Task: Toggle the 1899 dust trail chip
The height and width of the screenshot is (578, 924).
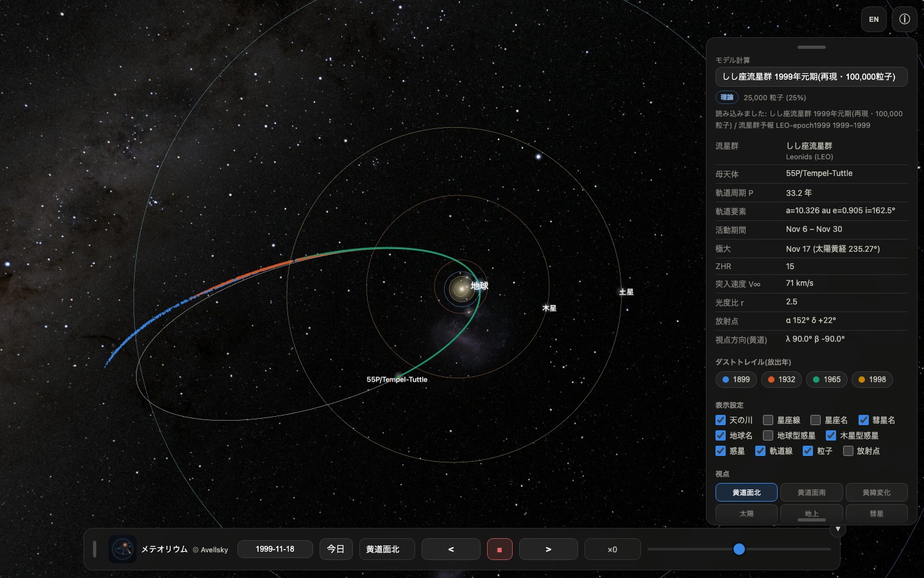Action: 736,380
